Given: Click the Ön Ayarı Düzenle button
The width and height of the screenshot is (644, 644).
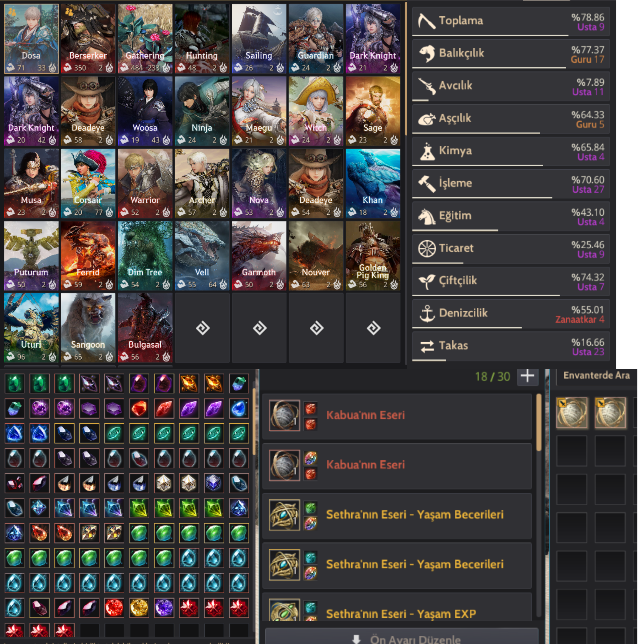Looking at the screenshot, I should click(401, 637).
